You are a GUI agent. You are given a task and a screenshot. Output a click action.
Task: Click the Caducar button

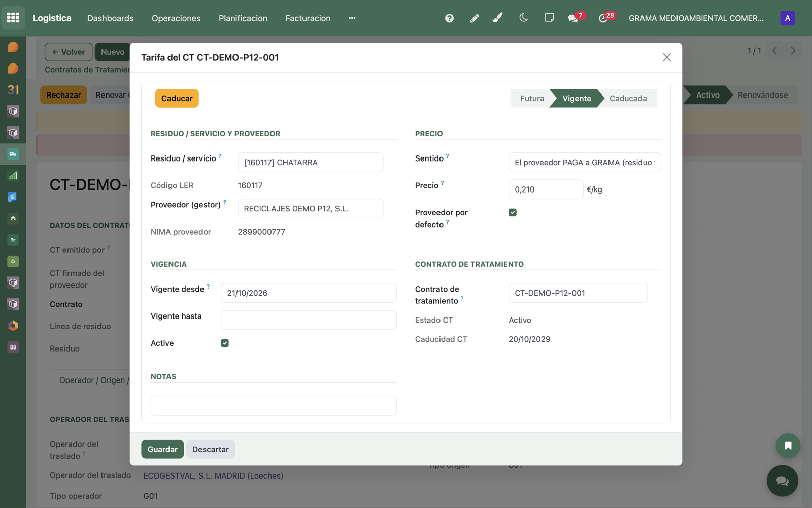pyautogui.click(x=177, y=99)
